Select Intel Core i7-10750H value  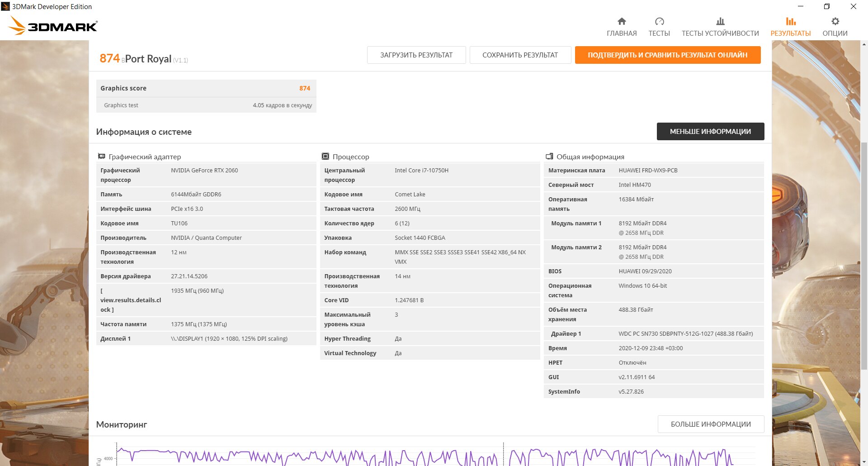click(421, 171)
